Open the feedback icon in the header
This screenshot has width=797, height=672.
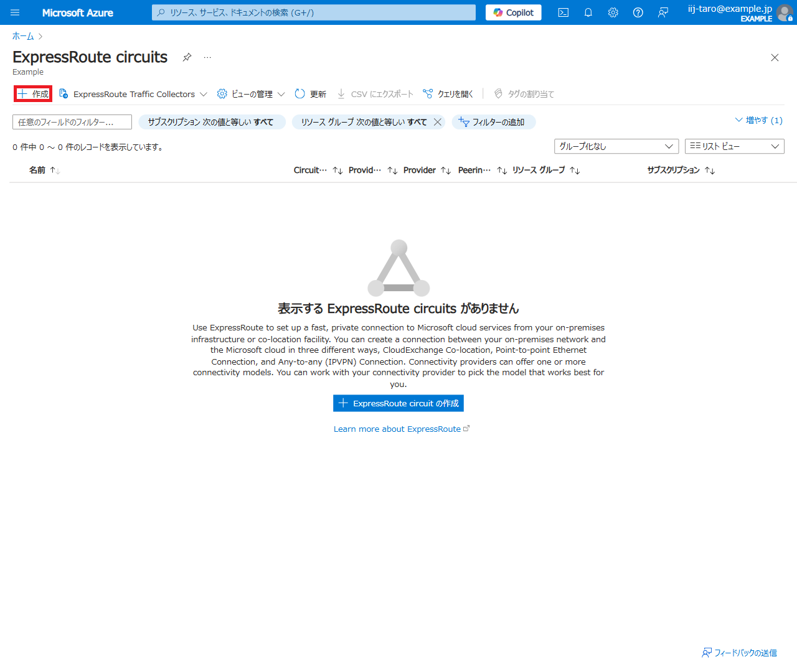[663, 12]
